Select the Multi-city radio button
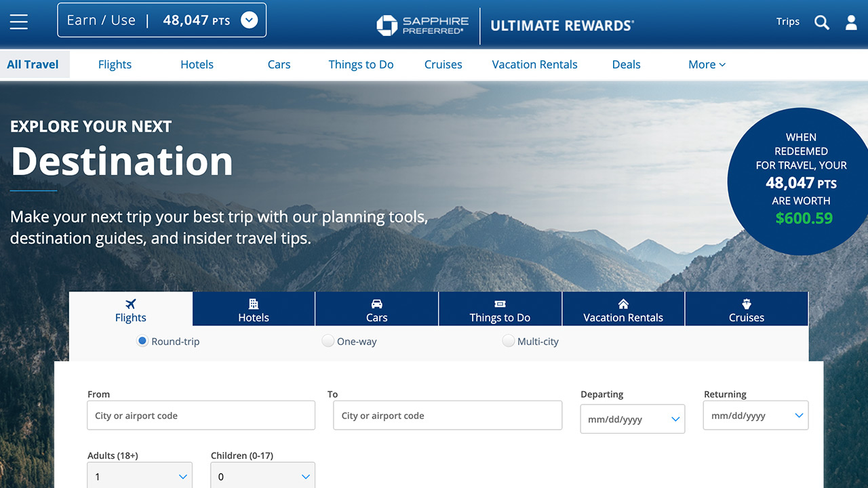The width and height of the screenshot is (868, 488). (508, 341)
